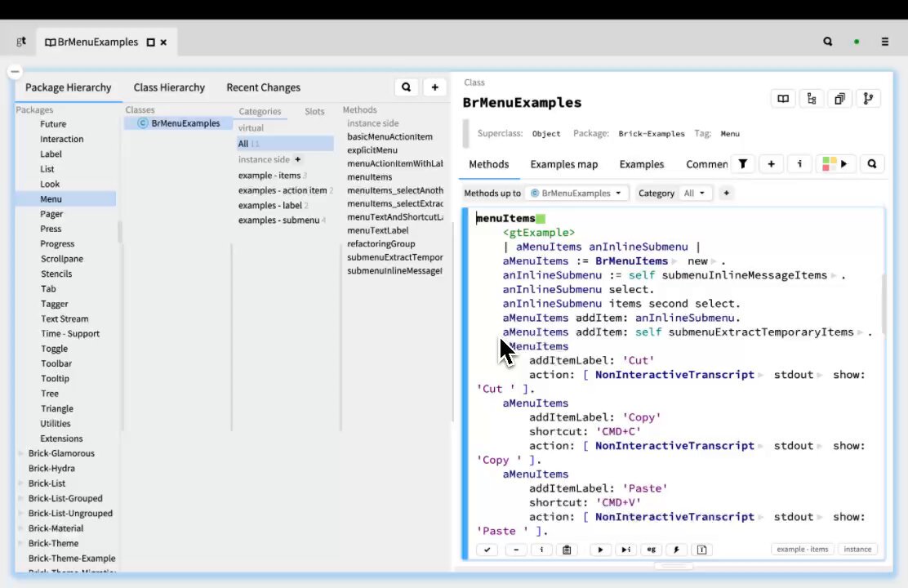Image resolution: width=908 pixels, height=588 pixels.
Task: Click the Spotter search icon in top bar
Action: pyautogui.click(x=827, y=42)
